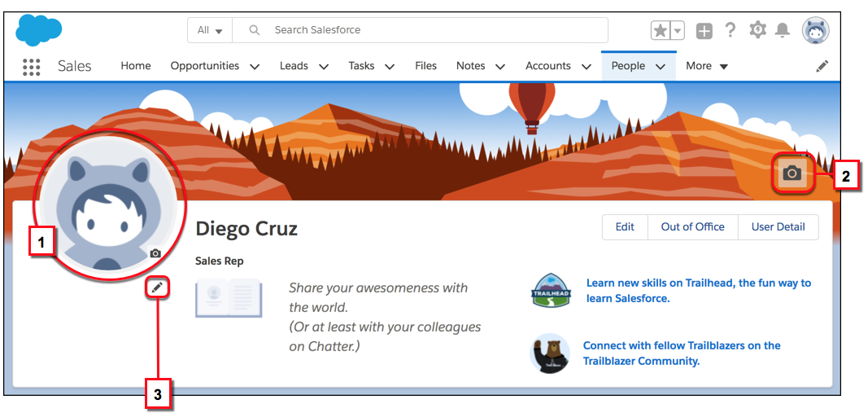
Task: Open the Setup gear icon
Action: pos(757,30)
